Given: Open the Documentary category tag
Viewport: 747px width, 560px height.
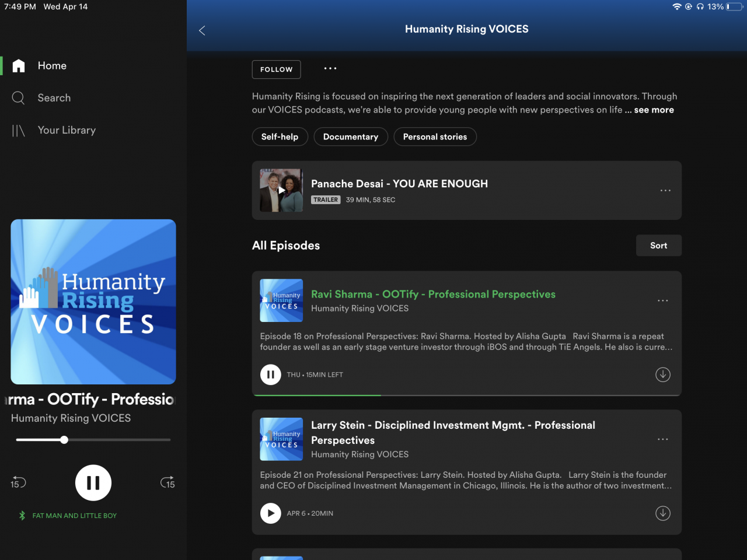Looking at the screenshot, I should (x=351, y=137).
